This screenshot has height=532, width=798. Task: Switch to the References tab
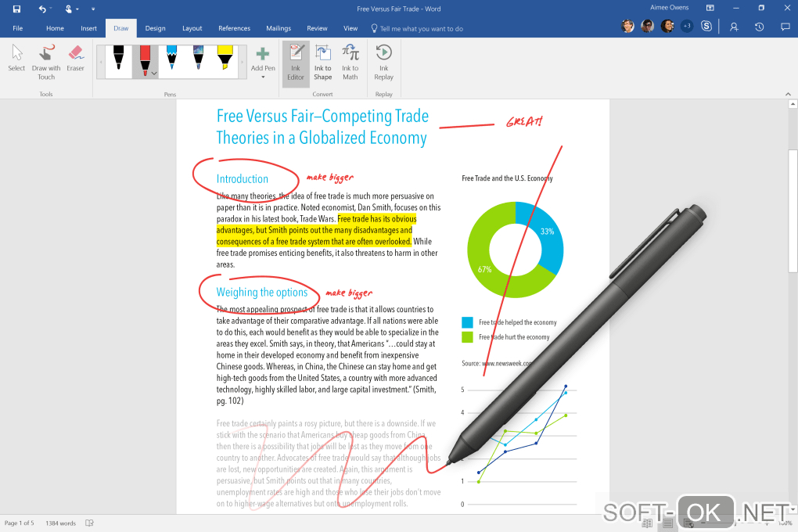234,28
